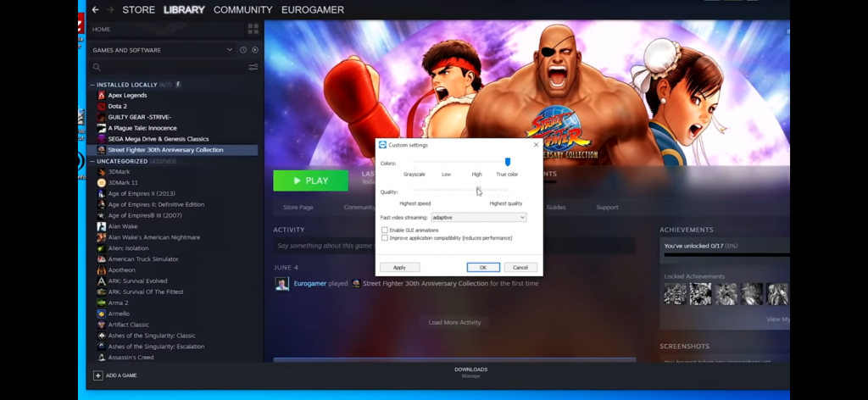Click the green PLAY button
868x400 pixels.
(x=310, y=181)
